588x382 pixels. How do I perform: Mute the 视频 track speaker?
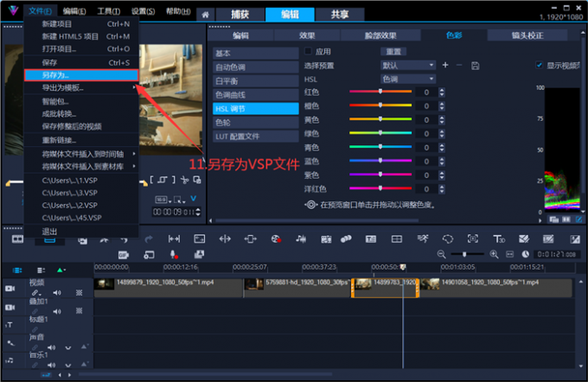pos(56,293)
